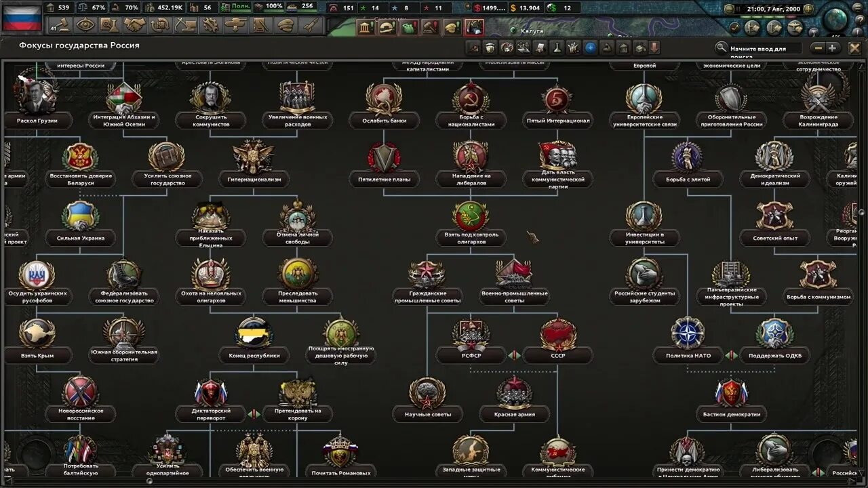Click the convoy counter showing 256

[301, 7]
